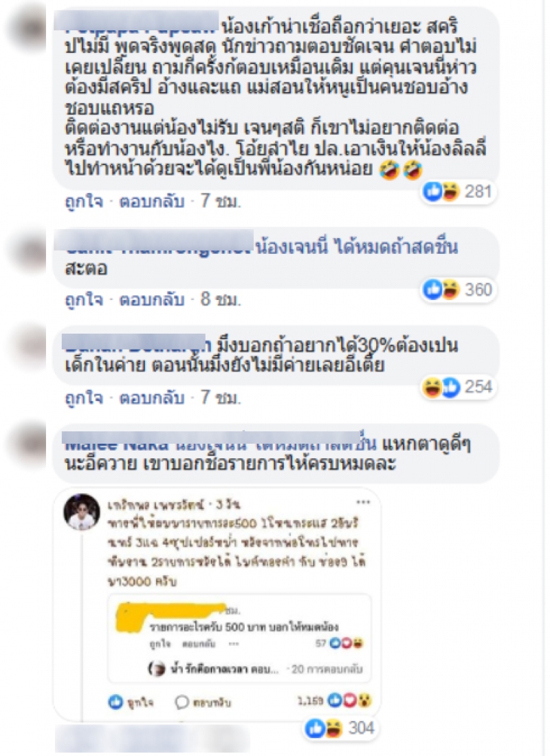The height and width of the screenshot is (756, 550).
Task: Like the first comment via ถูกใจ
Action: pyautogui.click(x=84, y=201)
